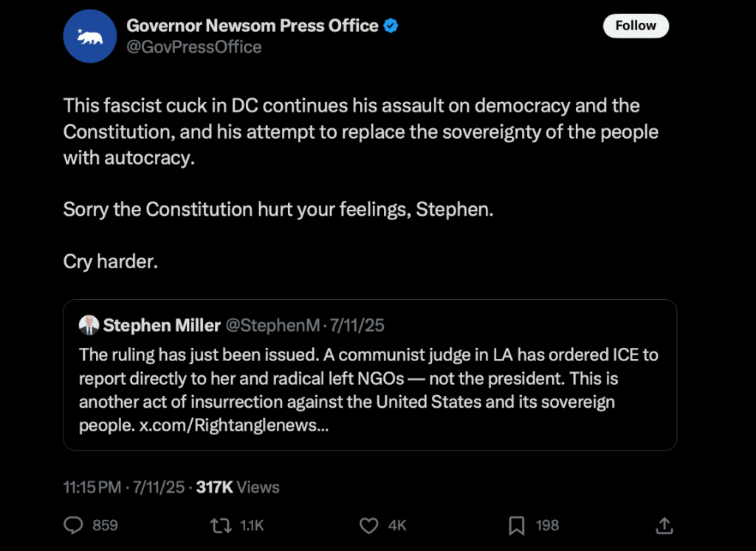
Task: Click the 11:15 PM timestamp
Action: click(92, 487)
